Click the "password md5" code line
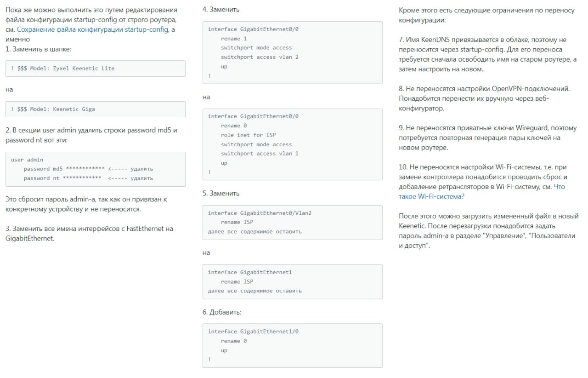 (x=64, y=169)
